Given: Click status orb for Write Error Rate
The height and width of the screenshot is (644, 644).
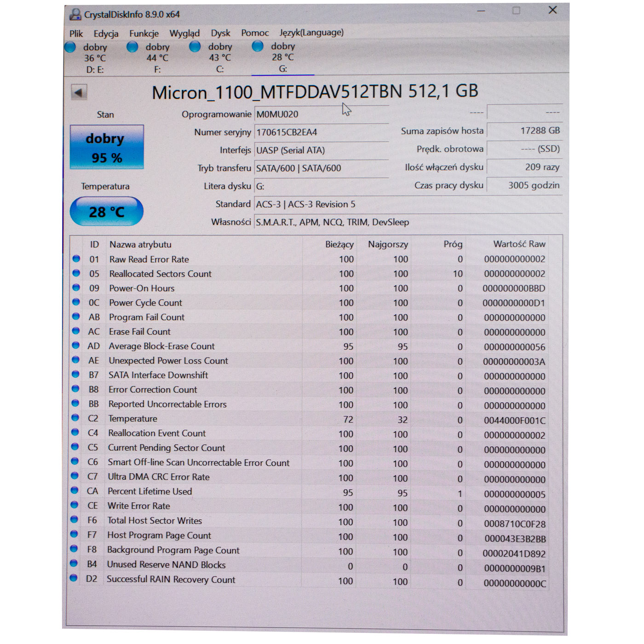Looking at the screenshot, I should [75, 505].
